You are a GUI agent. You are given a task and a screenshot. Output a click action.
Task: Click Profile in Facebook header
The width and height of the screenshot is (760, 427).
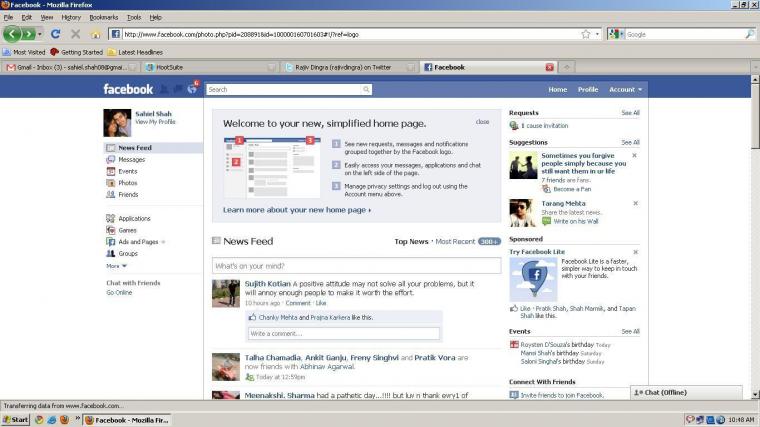tap(588, 90)
